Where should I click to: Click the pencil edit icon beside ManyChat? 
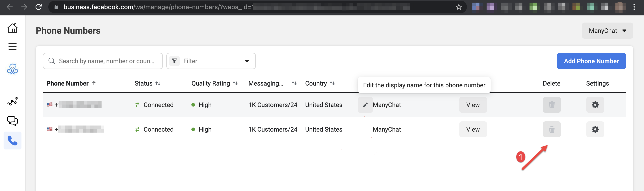(x=365, y=105)
